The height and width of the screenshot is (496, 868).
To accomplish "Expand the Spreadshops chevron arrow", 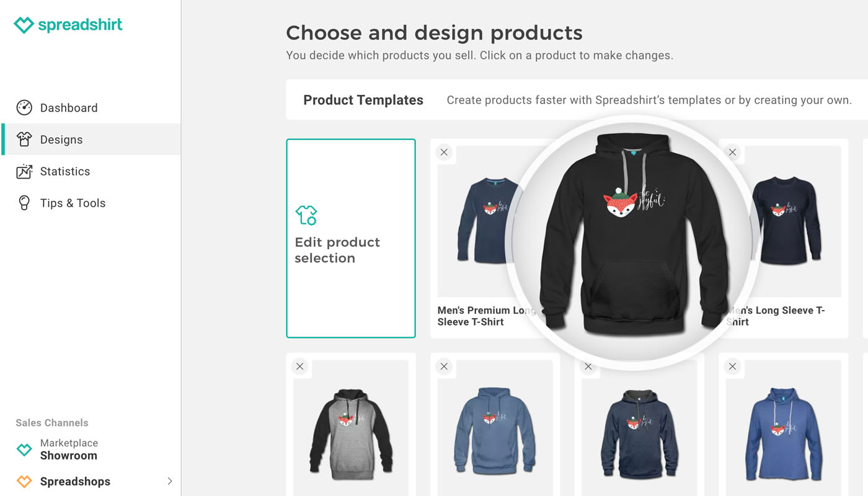I will [x=170, y=481].
